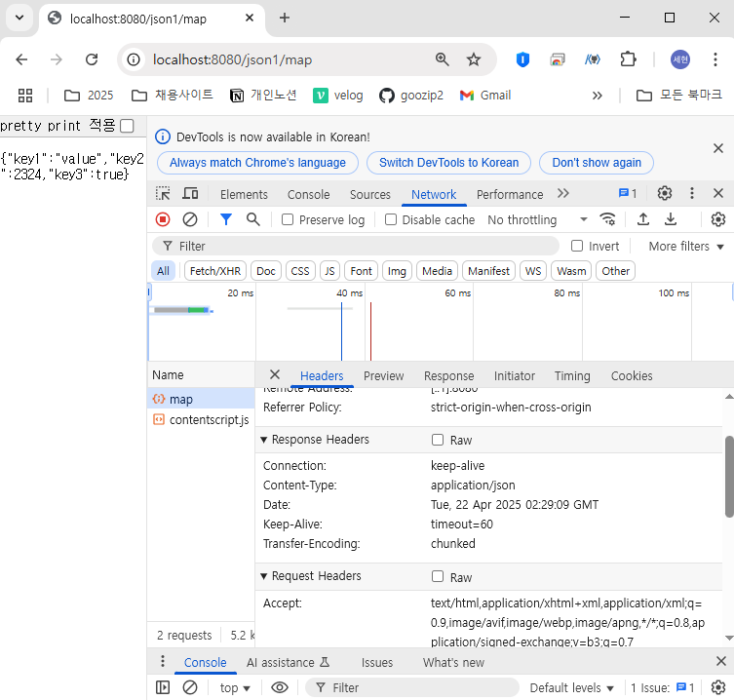Switch to the Elements tab

click(244, 194)
